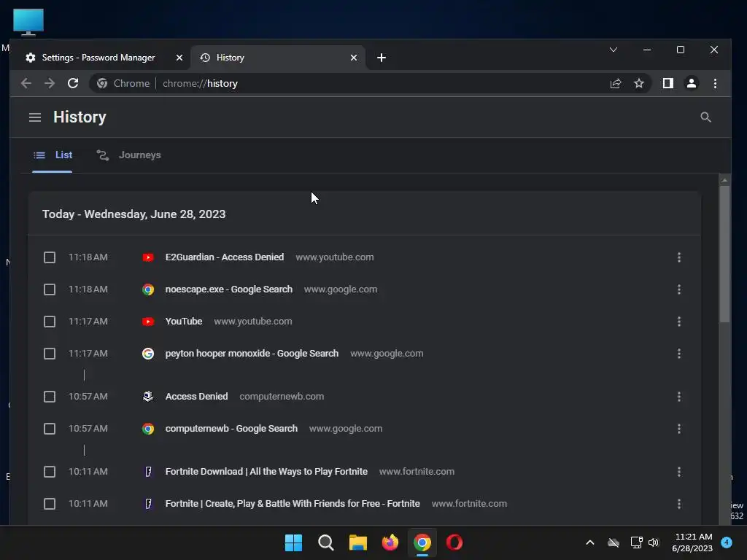
Task: Open a new tab with the plus button
Action: [381, 58]
